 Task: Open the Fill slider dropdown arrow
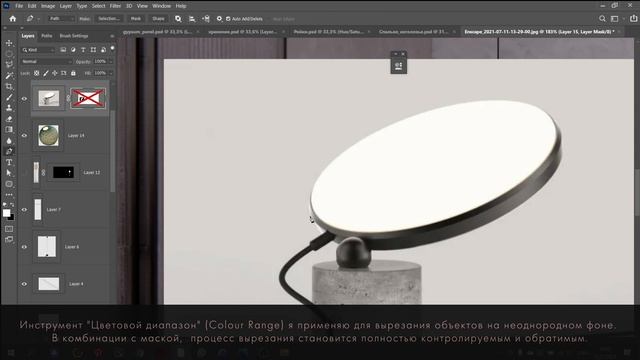[111, 73]
